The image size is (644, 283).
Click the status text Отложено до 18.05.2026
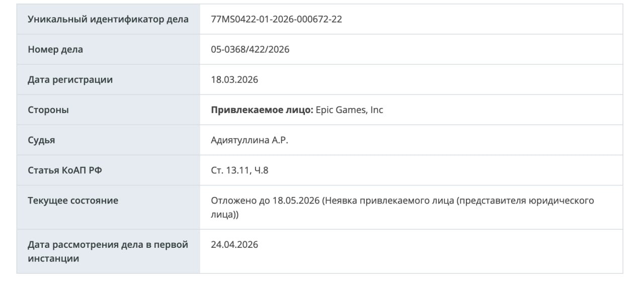tap(266, 201)
